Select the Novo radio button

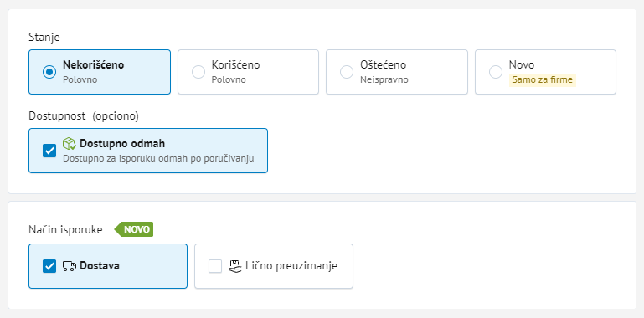[x=496, y=72]
